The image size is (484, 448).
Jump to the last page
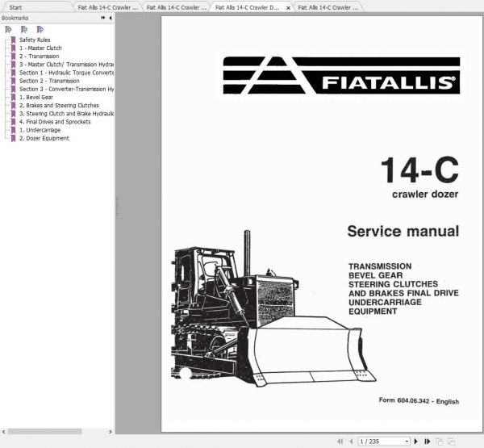click(428, 442)
